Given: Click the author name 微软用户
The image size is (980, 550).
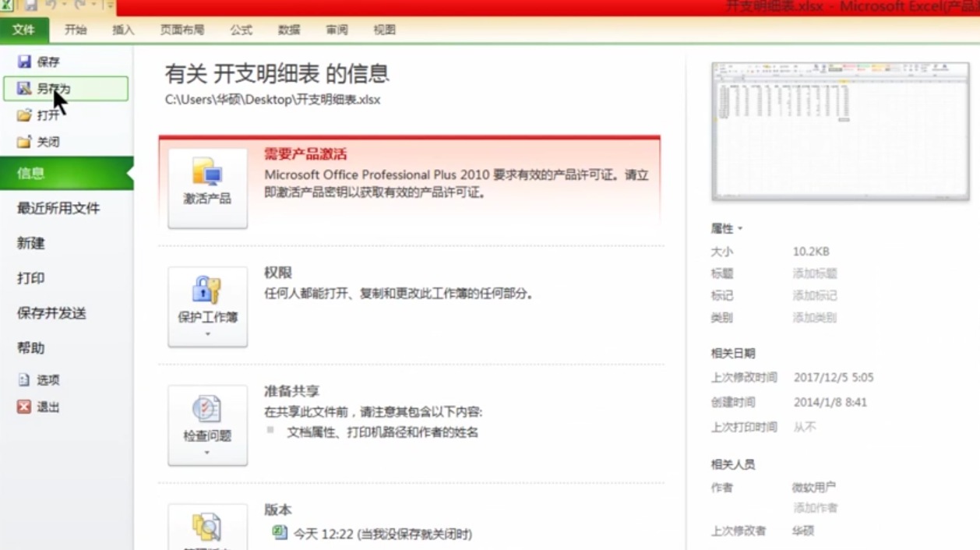Looking at the screenshot, I should [814, 488].
